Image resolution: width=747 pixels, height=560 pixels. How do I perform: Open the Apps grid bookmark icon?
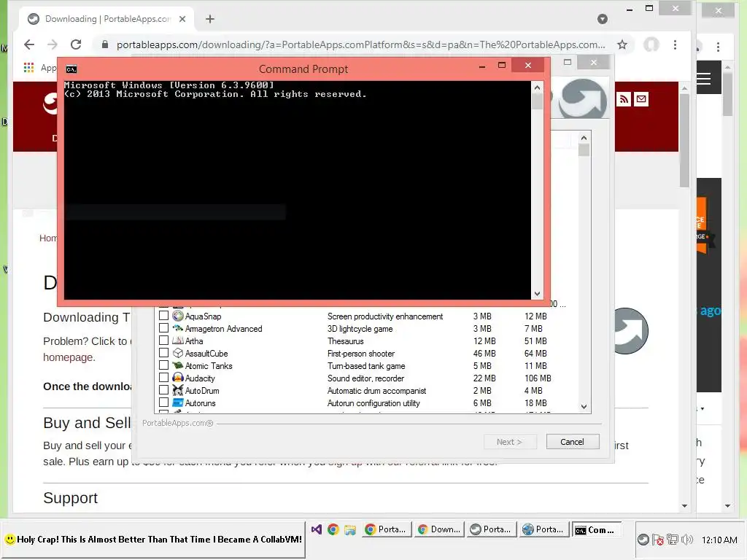point(28,68)
